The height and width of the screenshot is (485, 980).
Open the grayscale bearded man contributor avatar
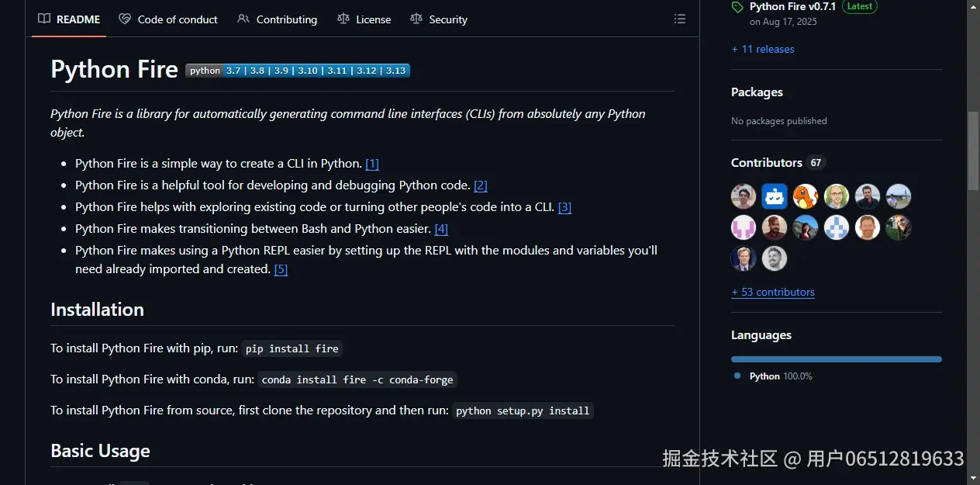click(x=775, y=258)
